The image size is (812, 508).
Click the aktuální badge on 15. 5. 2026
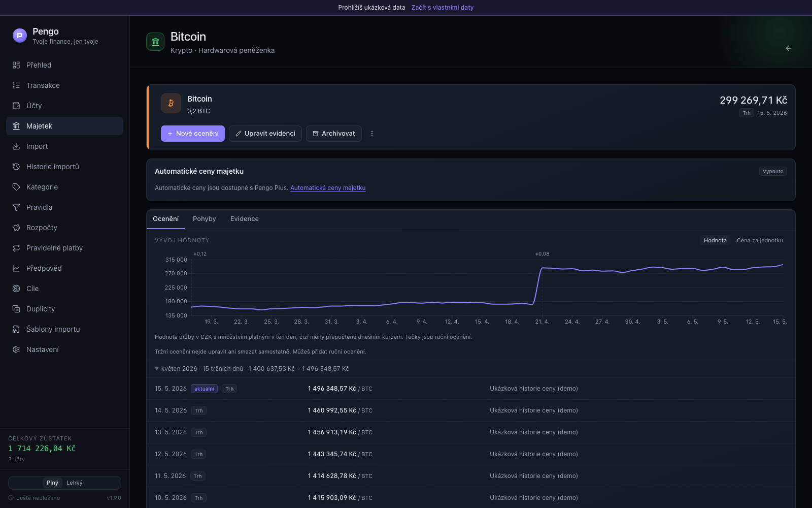[204, 389]
